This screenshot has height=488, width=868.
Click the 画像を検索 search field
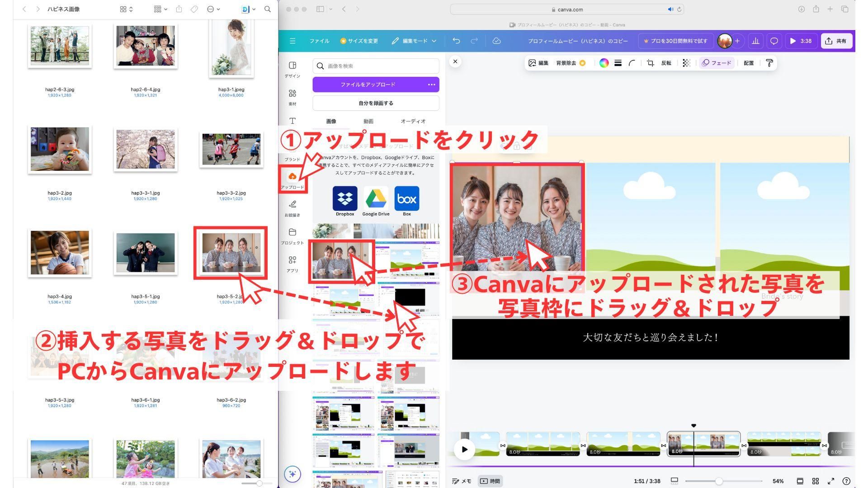click(376, 66)
